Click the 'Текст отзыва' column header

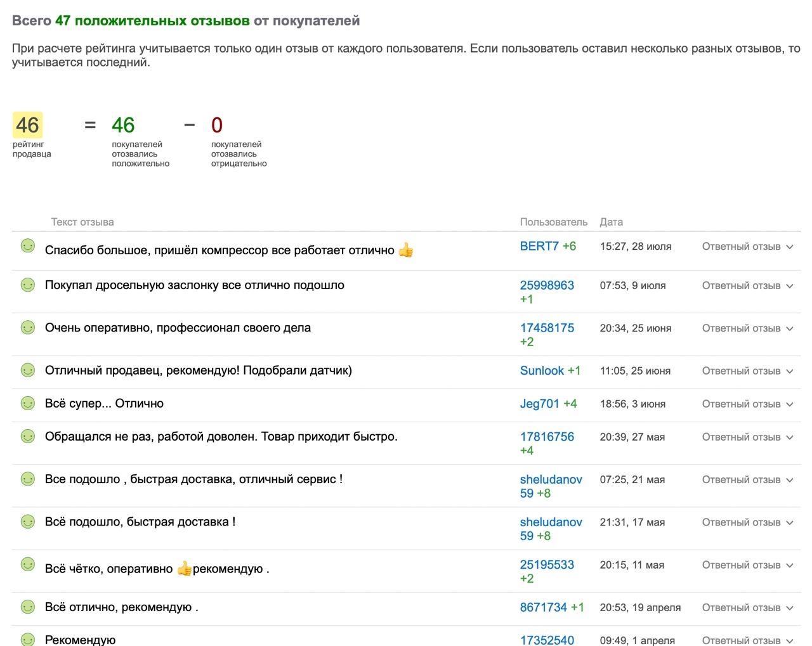pyautogui.click(x=82, y=222)
